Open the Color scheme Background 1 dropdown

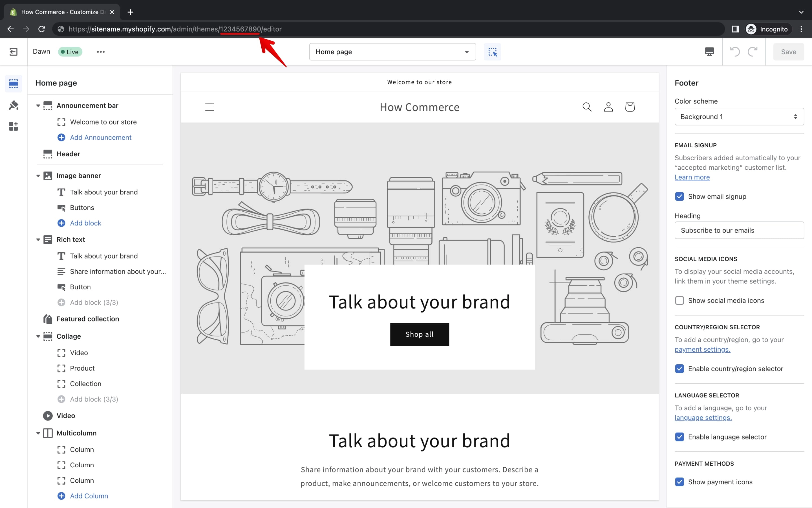[739, 117]
